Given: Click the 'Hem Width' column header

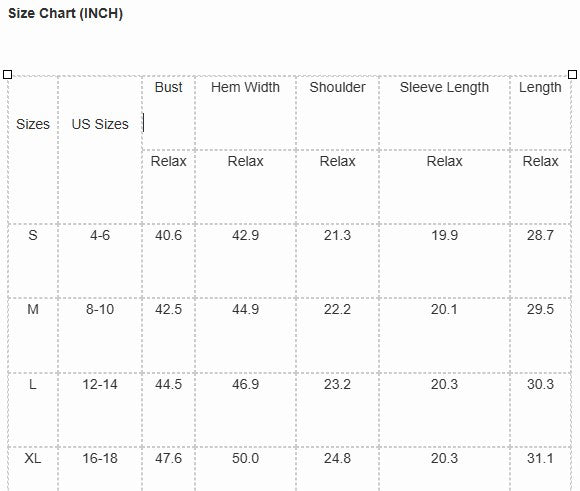Looking at the screenshot, I should 245,87.
